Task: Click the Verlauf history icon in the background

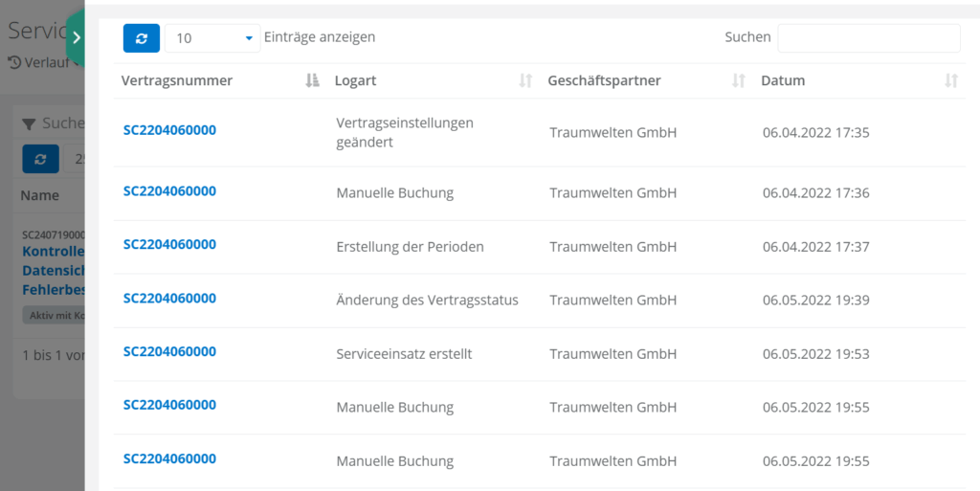Action: (14, 63)
